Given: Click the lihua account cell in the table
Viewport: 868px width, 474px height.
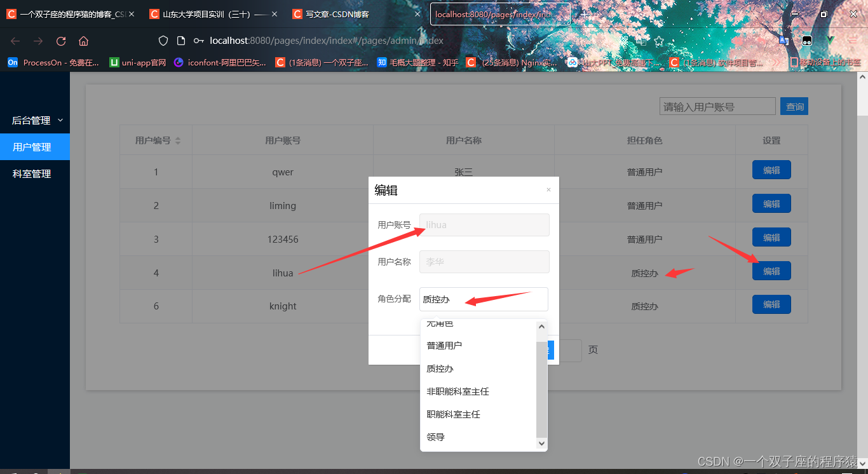Looking at the screenshot, I should 283,273.
